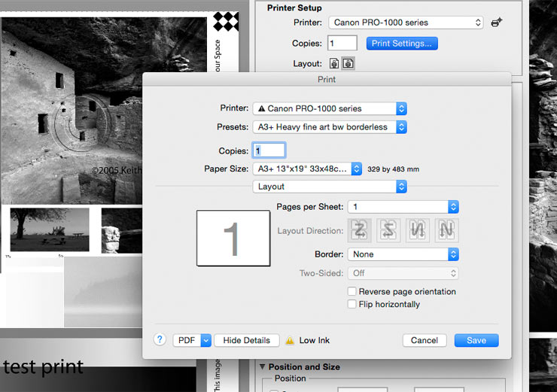Click the Print Settings button
The image size is (557, 392).
pos(402,44)
